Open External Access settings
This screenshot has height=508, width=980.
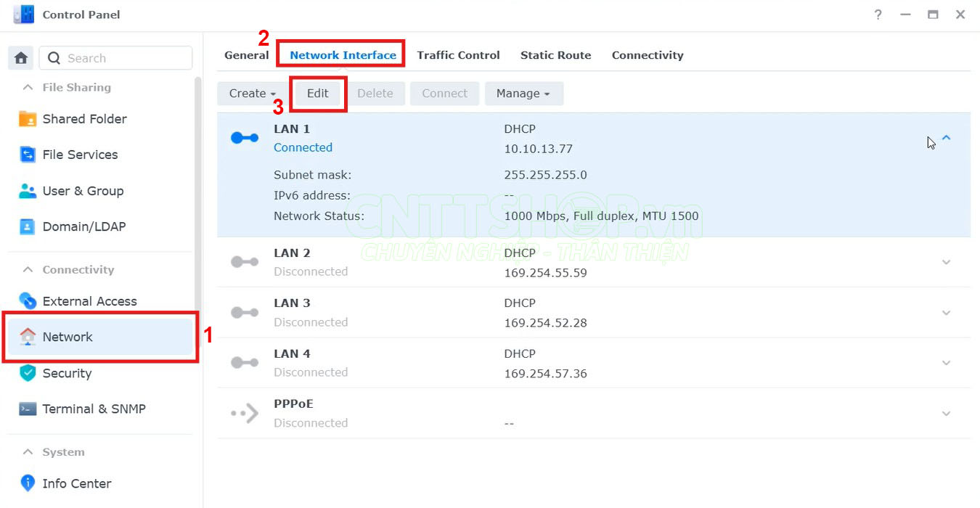coord(89,301)
